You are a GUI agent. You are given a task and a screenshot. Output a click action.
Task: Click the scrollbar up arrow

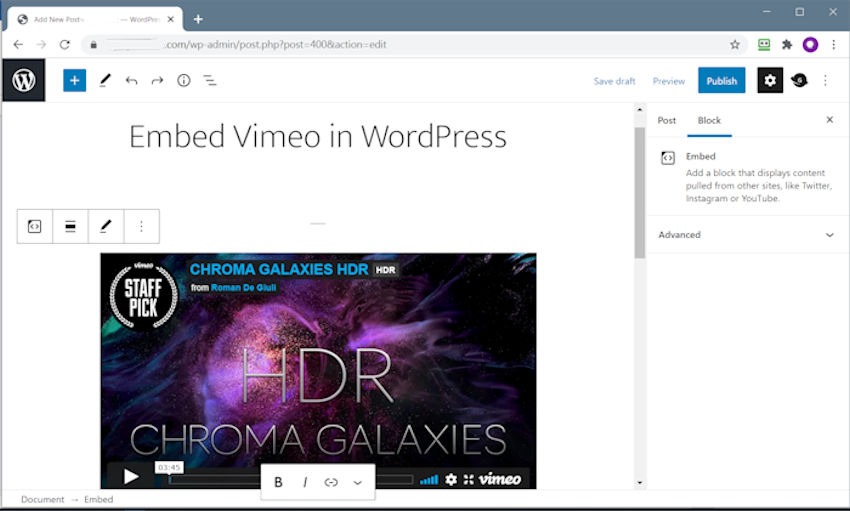pos(640,110)
